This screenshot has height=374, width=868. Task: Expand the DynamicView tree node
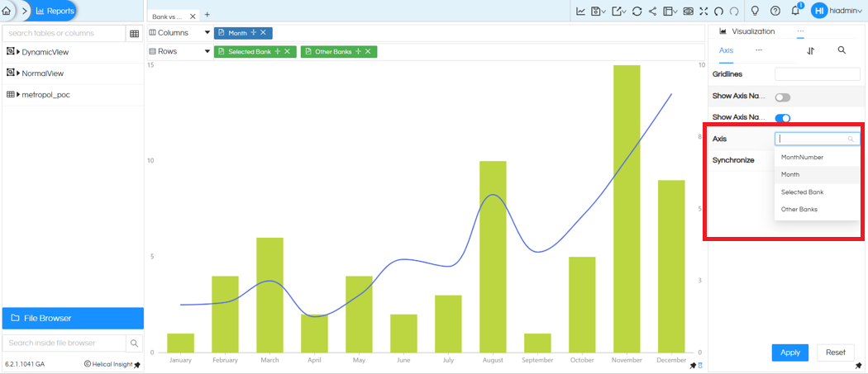18,52
